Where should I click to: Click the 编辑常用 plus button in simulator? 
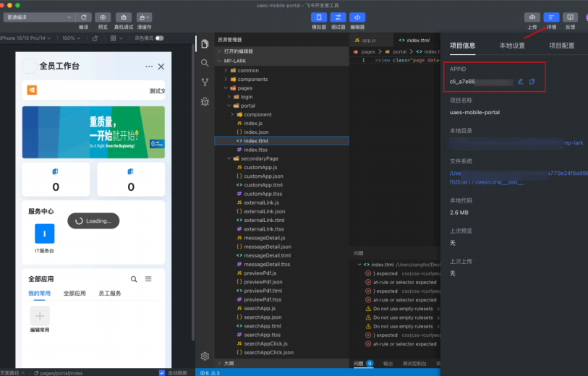pos(40,316)
